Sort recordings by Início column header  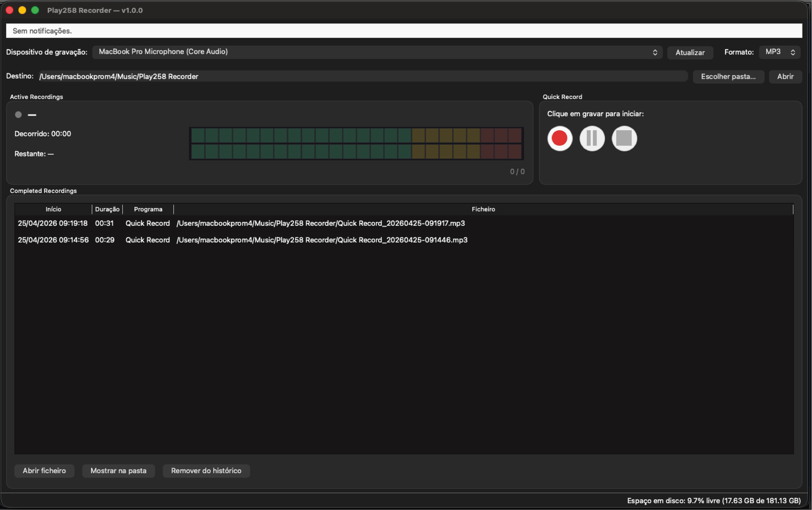pyautogui.click(x=53, y=209)
